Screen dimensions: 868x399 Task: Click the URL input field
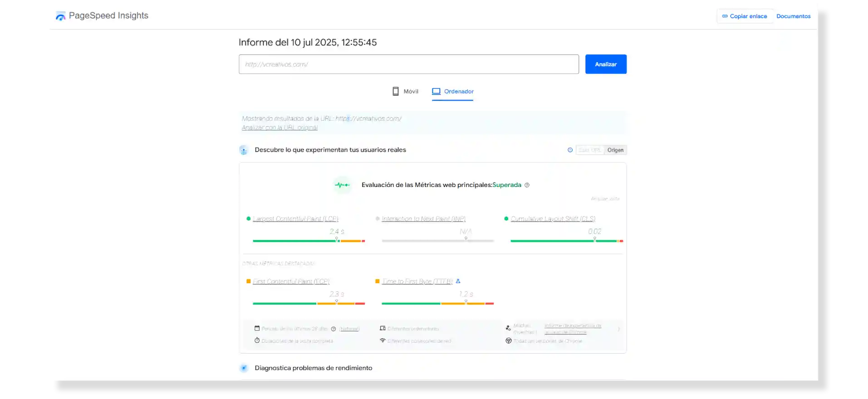point(408,64)
